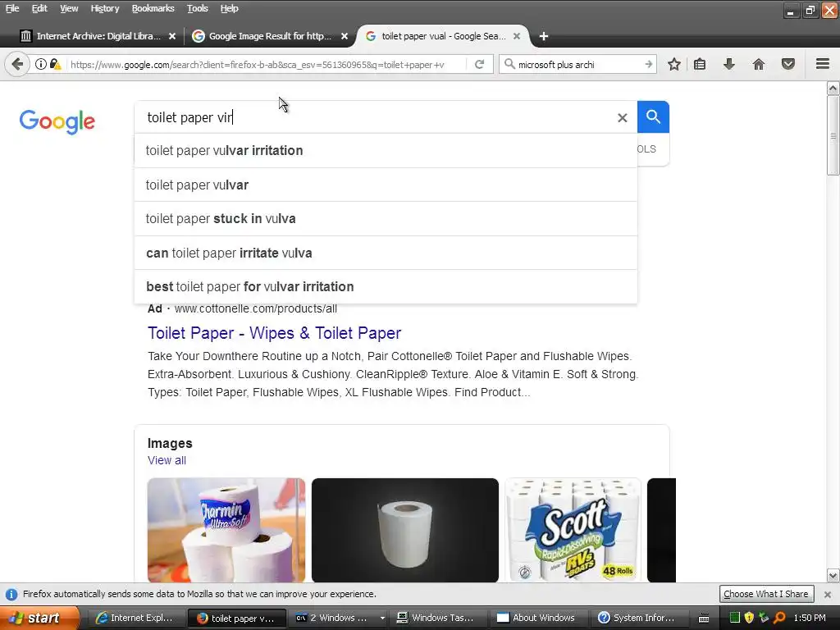Click the taskbar clock showing 1:50 PM
Image resolution: width=840 pixels, height=630 pixels.
(810, 618)
